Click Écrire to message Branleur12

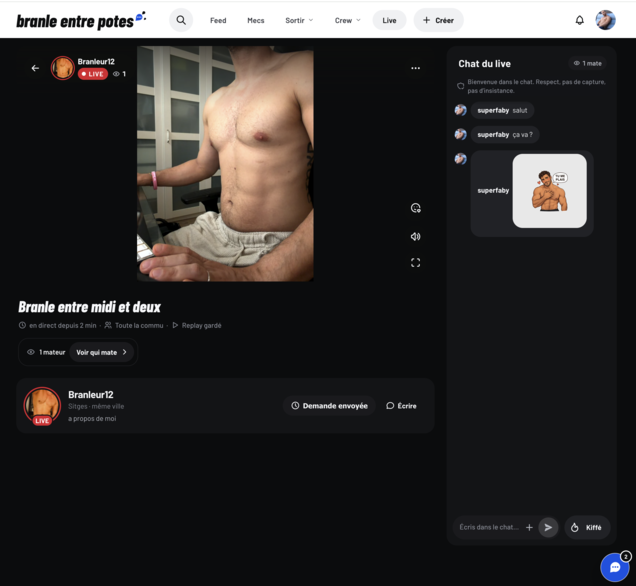(x=401, y=406)
